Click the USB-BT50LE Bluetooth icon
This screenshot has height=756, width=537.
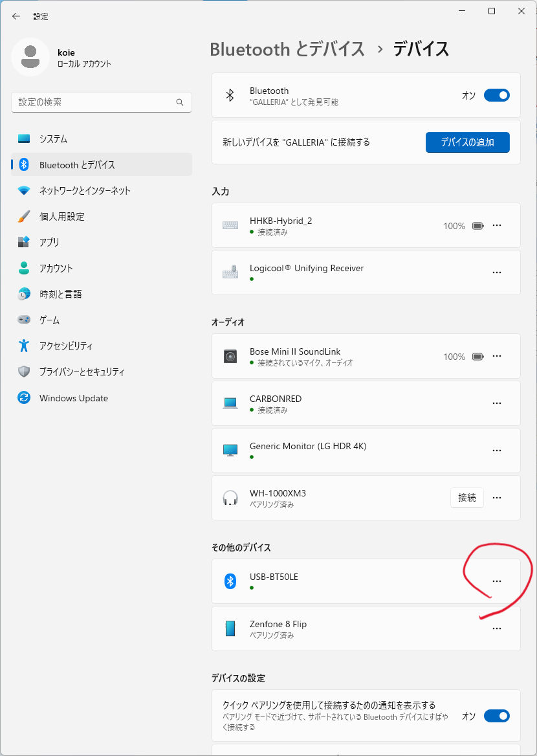click(230, 581)
